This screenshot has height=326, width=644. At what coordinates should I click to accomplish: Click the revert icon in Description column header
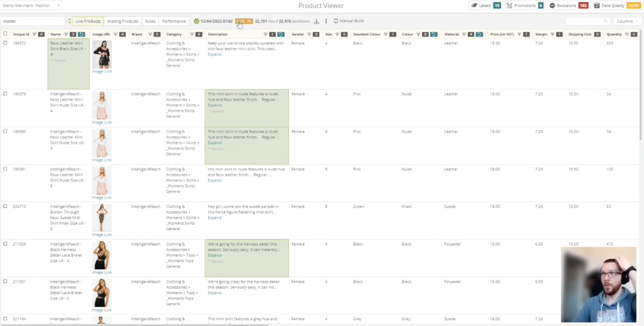281,34
